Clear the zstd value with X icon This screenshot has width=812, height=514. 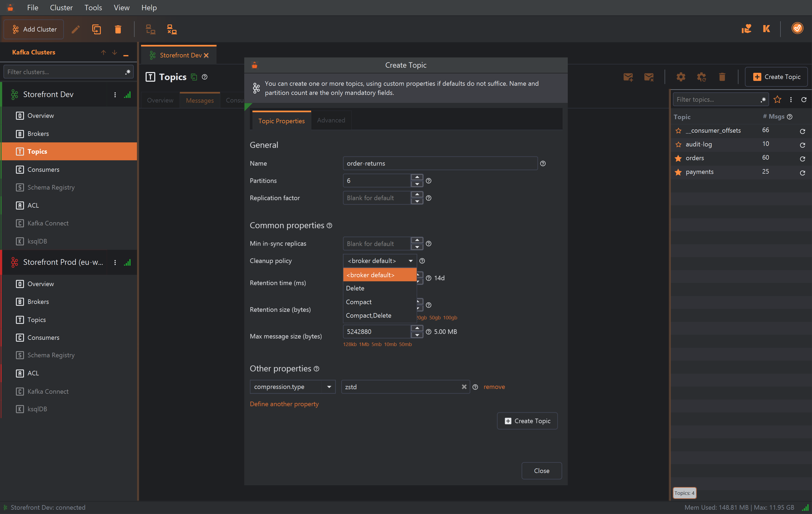[464, 387]
